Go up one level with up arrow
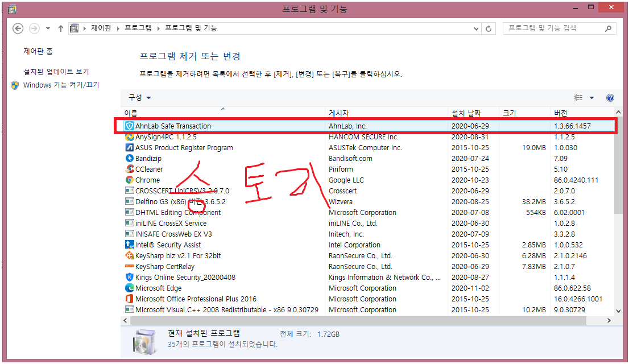The image size is (629, 364). [x=61, y=28]
